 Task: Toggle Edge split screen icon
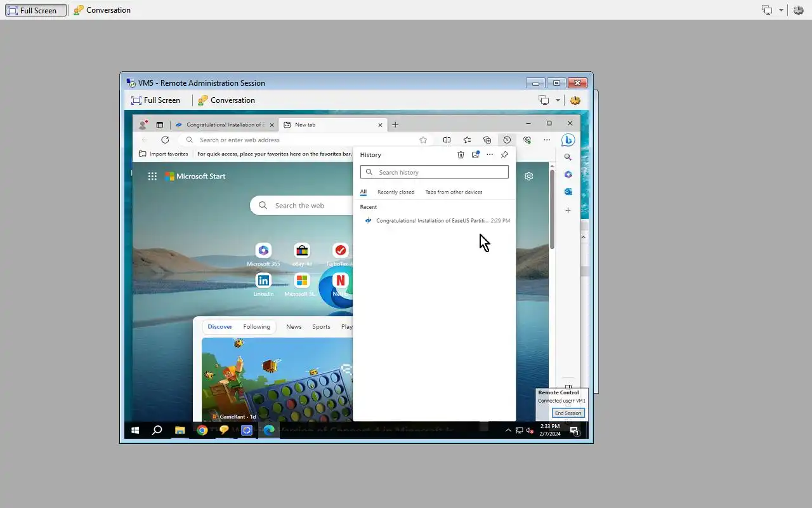coord(447,140)
